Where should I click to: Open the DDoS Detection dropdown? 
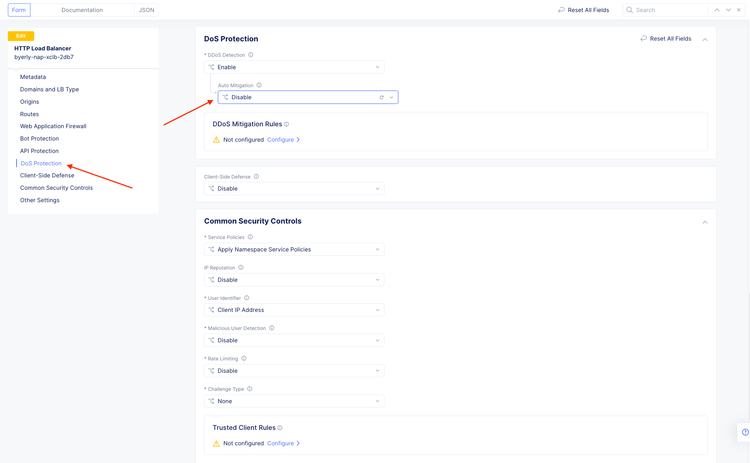pos(294,67)
